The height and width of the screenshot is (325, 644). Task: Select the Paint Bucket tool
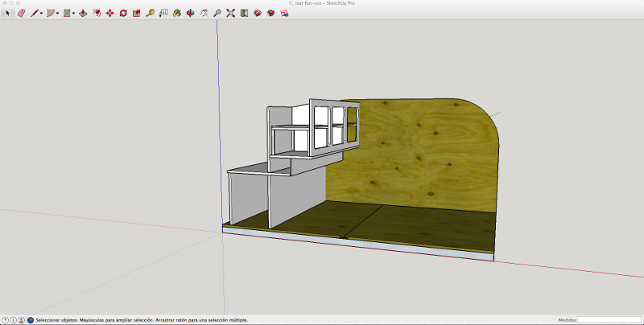coord(177,14)
